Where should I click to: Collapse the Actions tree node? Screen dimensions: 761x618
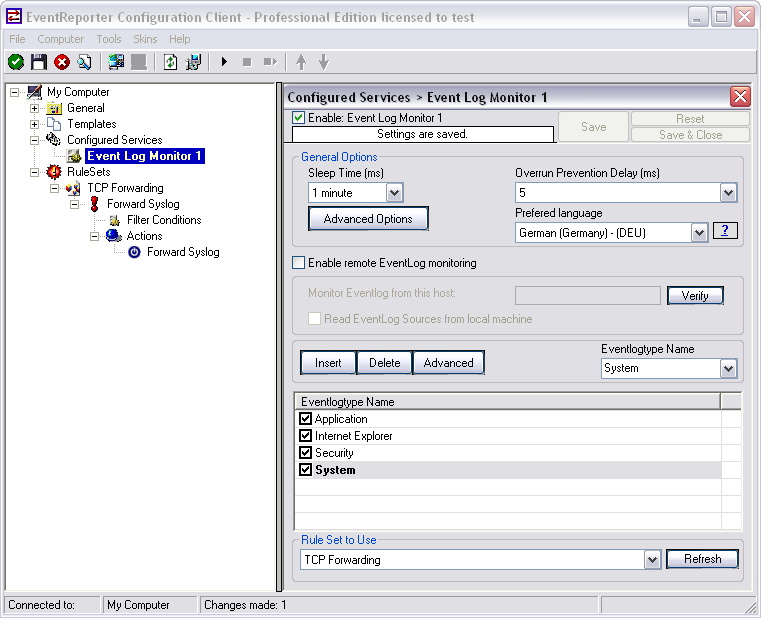click(95, 236)
